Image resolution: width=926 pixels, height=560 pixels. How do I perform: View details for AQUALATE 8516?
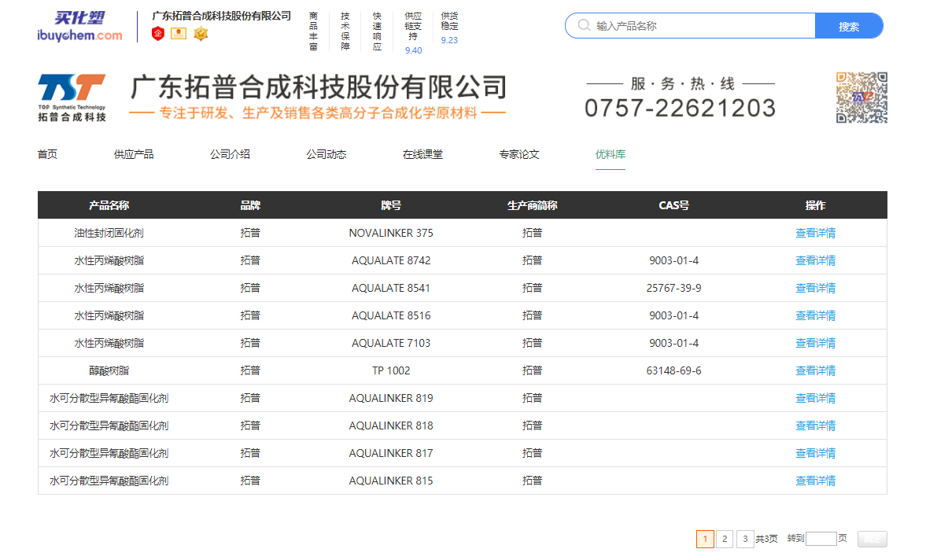pos(815,315)
